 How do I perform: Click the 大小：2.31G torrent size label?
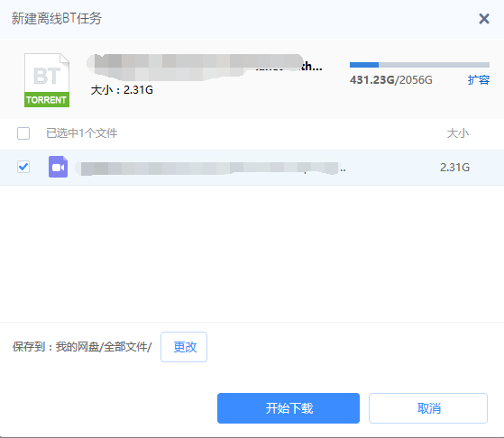tap(122, 90)
